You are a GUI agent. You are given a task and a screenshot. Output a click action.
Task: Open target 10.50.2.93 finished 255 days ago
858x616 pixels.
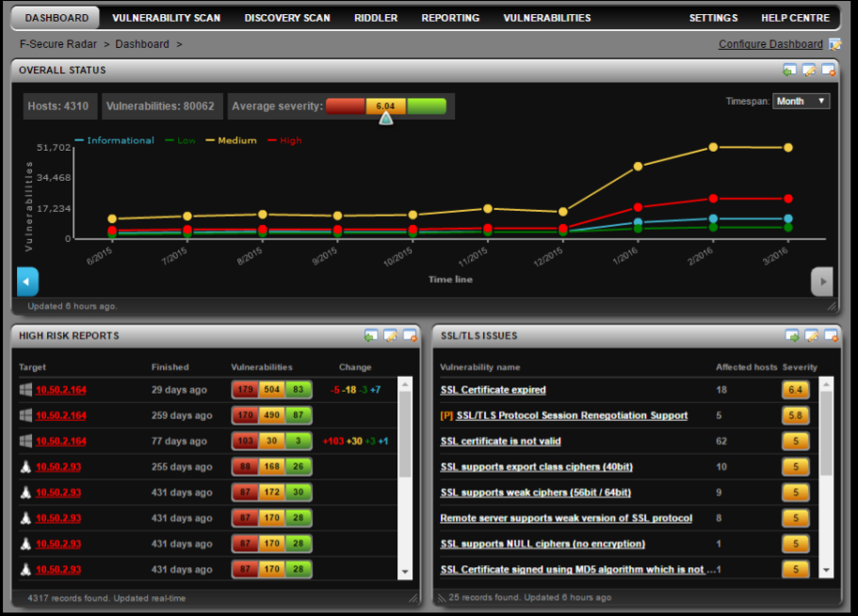(58, 467)
